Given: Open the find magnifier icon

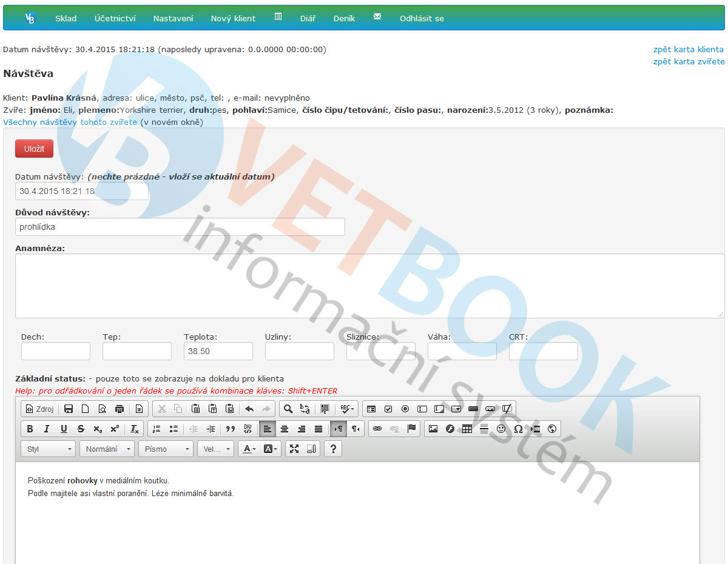Looking at the screenshot, I should coord(288,409).
